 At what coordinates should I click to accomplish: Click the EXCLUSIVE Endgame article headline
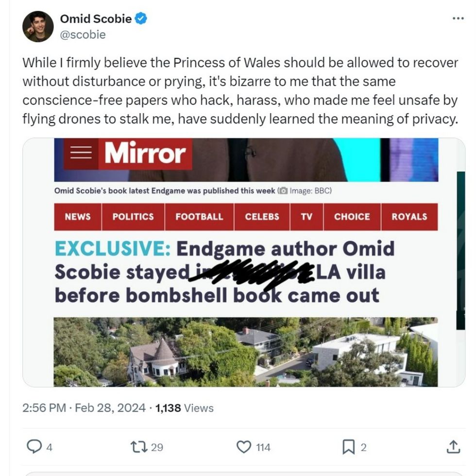[224, 272]
